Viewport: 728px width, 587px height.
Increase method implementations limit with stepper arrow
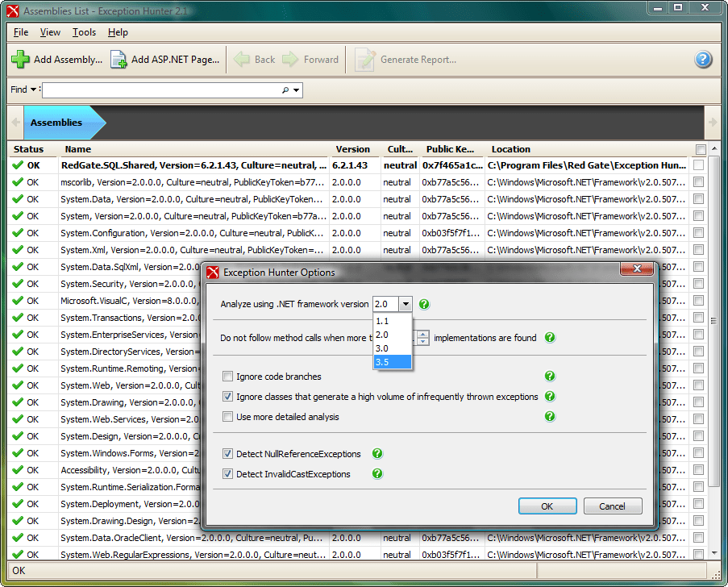(422, 335)
